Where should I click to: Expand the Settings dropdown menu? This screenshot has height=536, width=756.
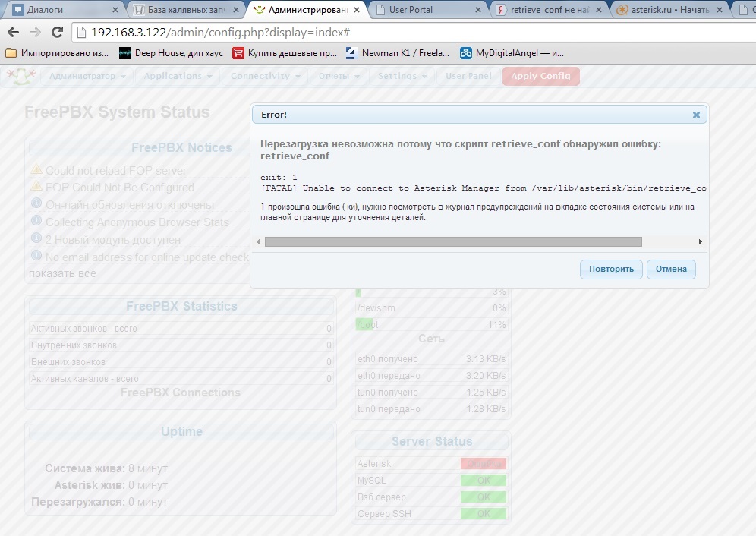pos(402,76)
